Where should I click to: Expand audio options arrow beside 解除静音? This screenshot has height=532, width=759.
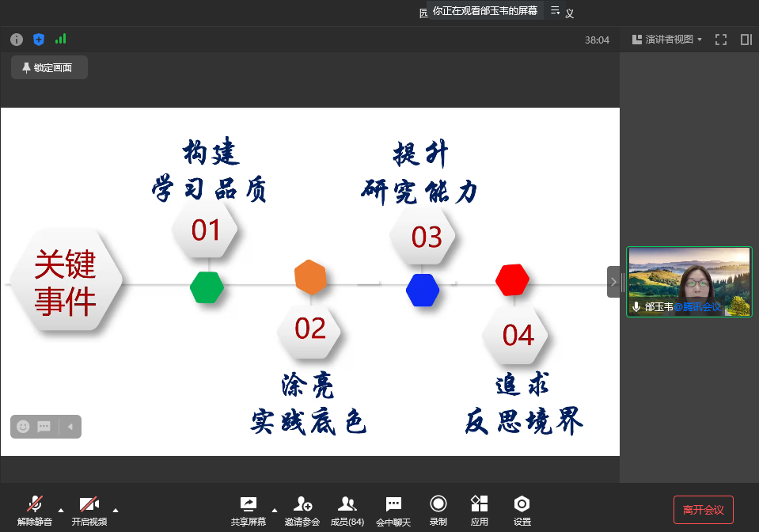pos(61,510)
